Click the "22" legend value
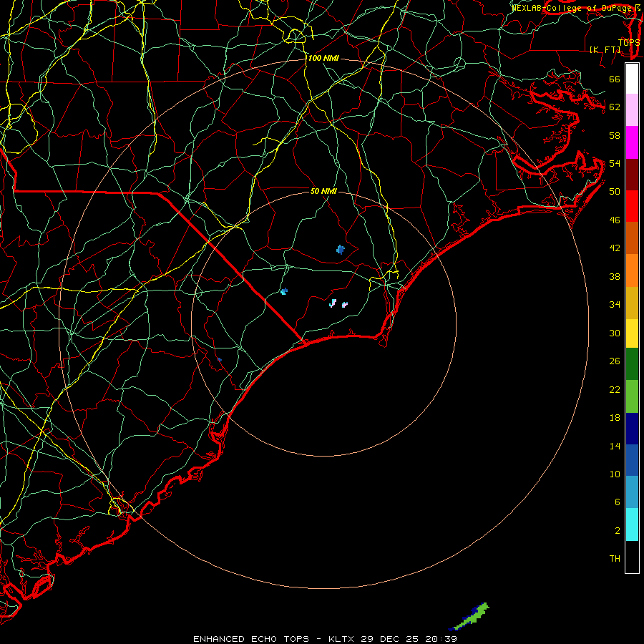644x644 pixels. tap(615, 389)
